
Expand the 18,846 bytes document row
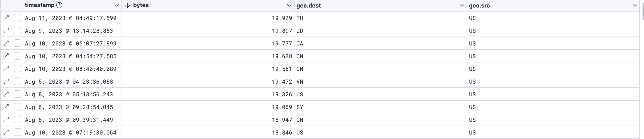[x=6, y=132]
